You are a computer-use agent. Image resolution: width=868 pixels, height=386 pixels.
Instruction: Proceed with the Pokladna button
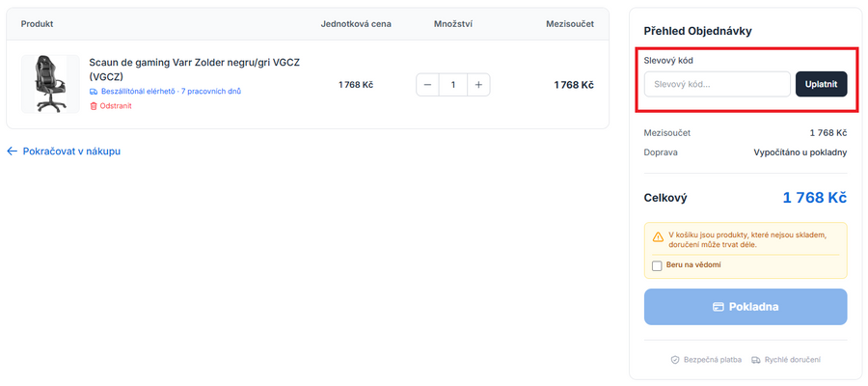click(746, 307)
